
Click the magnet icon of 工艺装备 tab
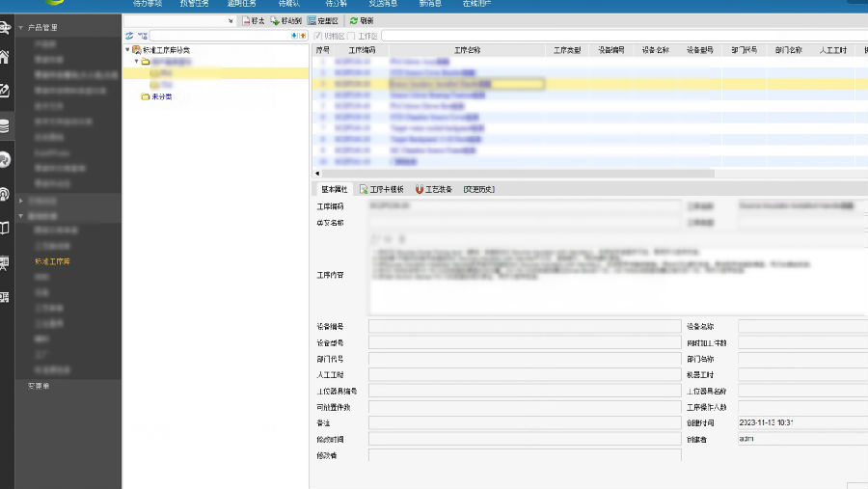coord(420,189)
